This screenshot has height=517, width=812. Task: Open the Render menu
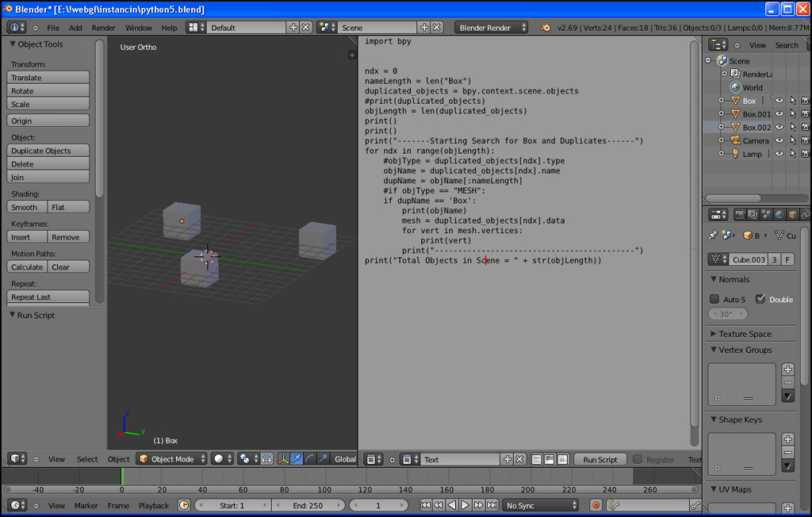[103, 28]
